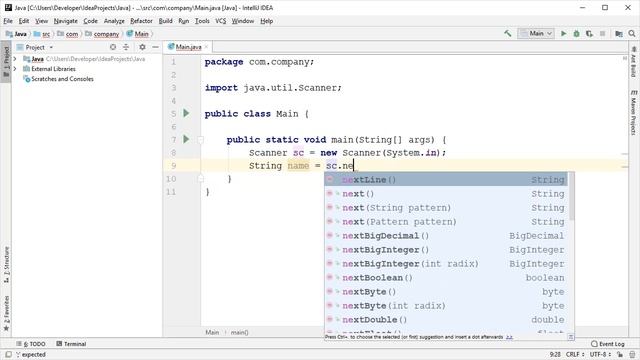Click src in navigation breadcrumb
The width and height of the screenshot is (640, 360).
(x=46, y=34)
